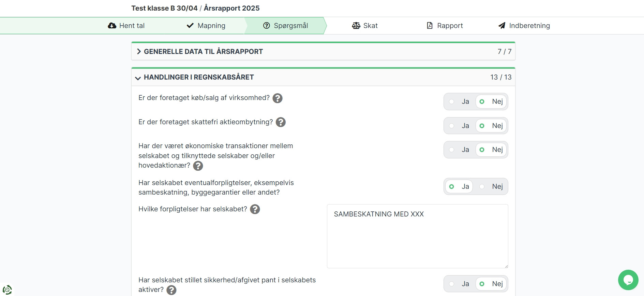
Task: Click the scales icon next to Skat
Action: (x=356, y=25)
